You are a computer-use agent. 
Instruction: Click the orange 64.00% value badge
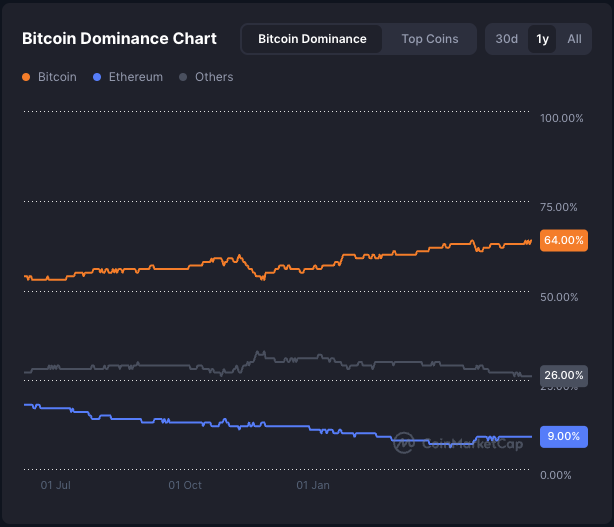(x=564, y=240)
